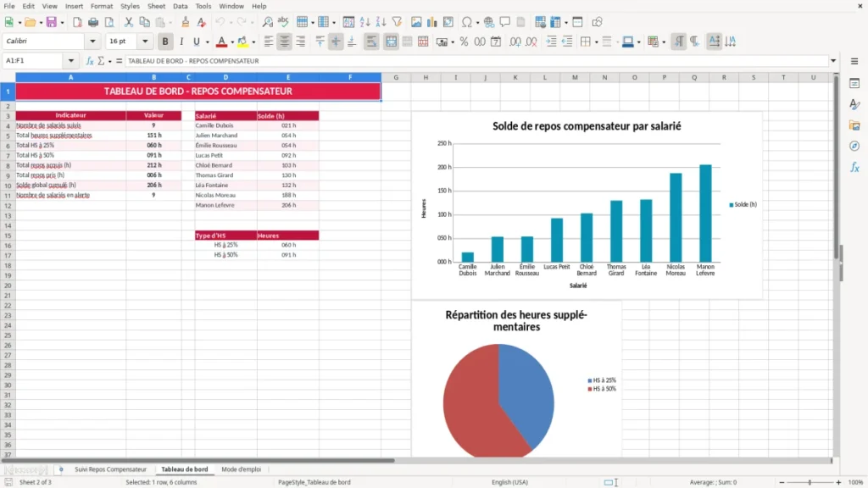Toggle Bold formatting
Viewport: 868px width, 488px height.
tap(165, 42)
